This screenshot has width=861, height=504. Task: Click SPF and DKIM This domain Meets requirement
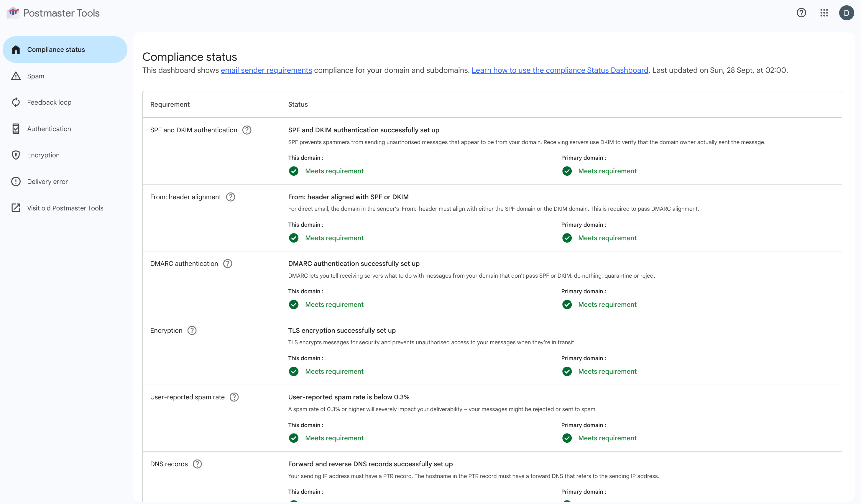pyautogui.click(x=334, y=171)
